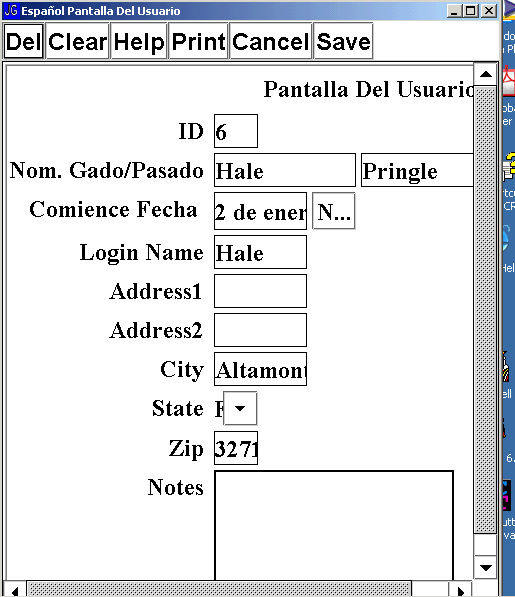Click inside the Address1 input field
Screen dimensions: 515x597
coord(260,291)
